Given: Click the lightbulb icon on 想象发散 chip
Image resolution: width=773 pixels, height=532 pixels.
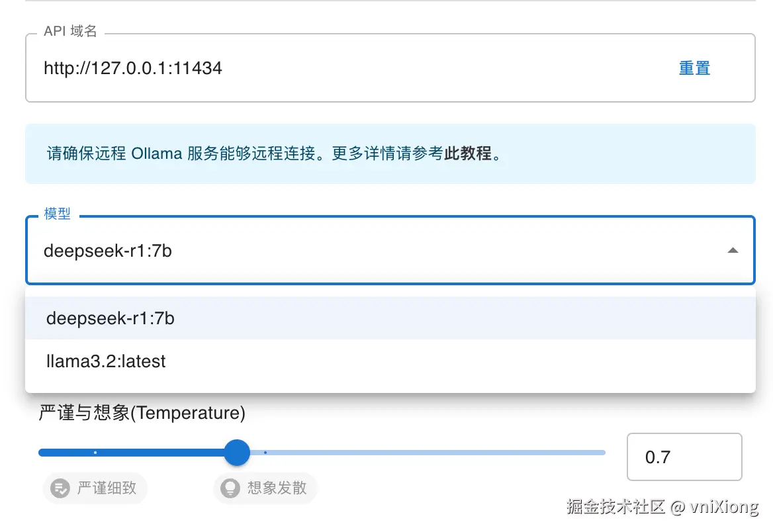Looking at the screenshot, I should (x=230, y=488).
